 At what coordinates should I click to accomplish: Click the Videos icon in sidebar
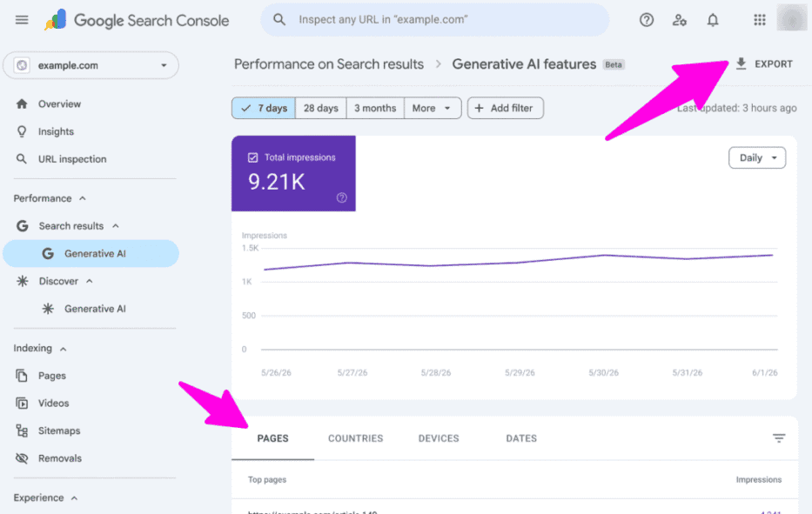coord(22,404)
